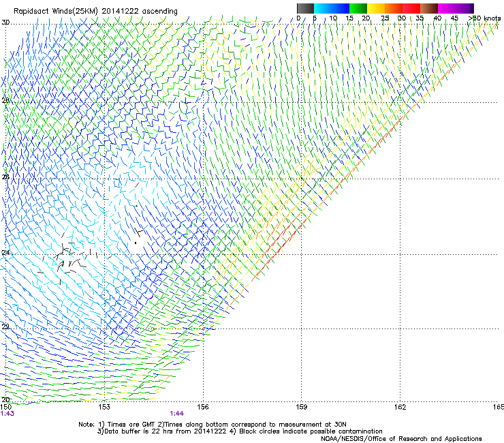Image resolution: width=504 pixels, height=443 pixels.
Task: Click the longitude label 162
Action: click(x=400, y=407)
